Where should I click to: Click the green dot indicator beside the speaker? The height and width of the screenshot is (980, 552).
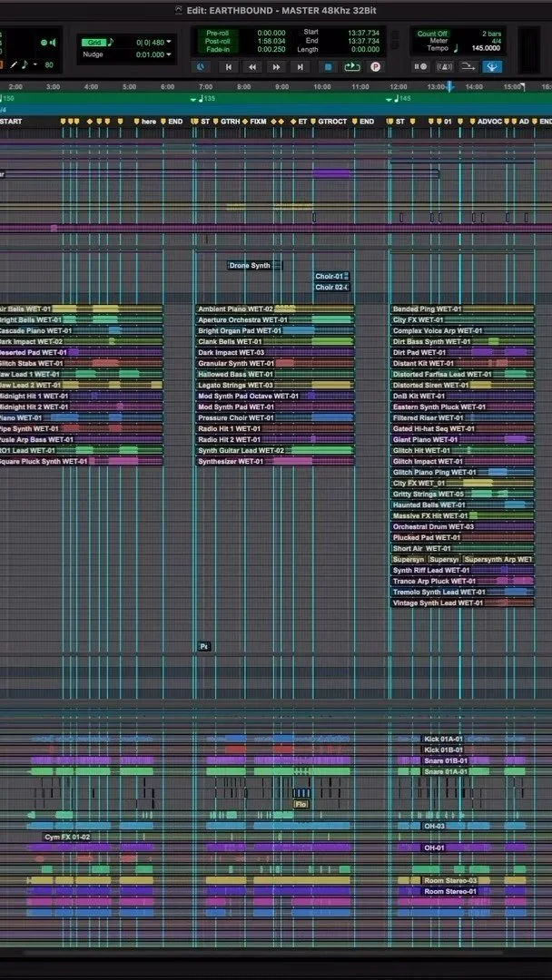tap(44, 43)
